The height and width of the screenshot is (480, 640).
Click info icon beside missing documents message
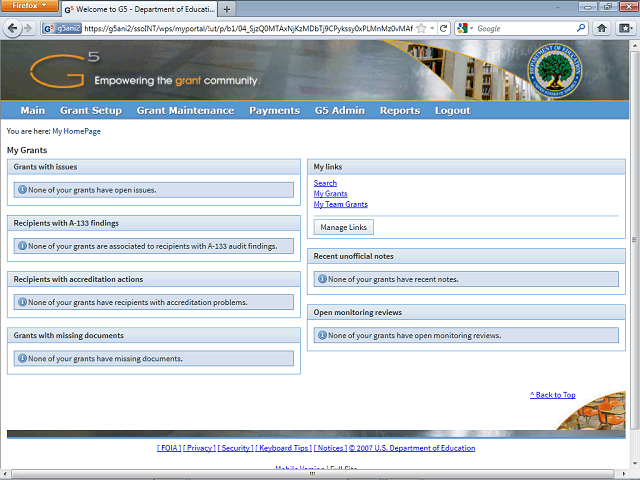22,358
